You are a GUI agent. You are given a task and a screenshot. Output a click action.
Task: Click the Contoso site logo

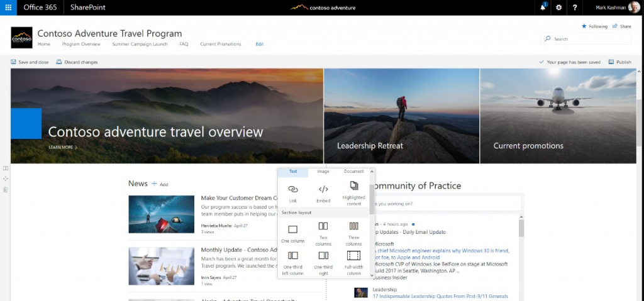pyautogui.click(x=21, y=37)
